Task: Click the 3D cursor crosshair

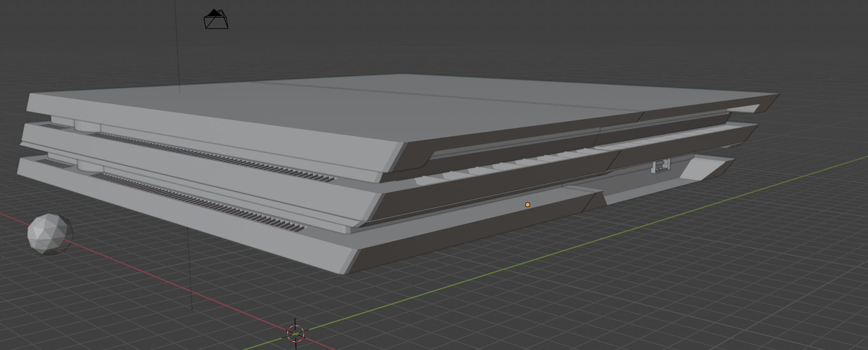Action: [295, 334]
